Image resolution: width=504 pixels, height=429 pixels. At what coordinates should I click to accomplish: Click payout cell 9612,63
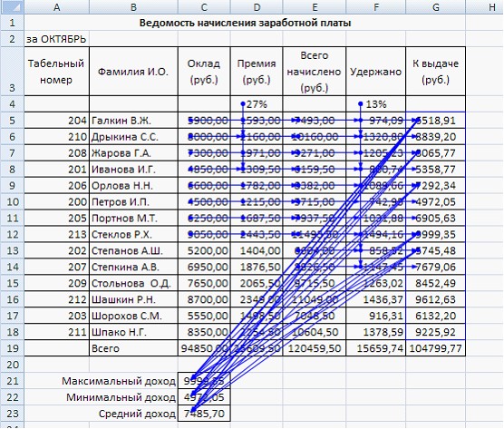(435, 299)
